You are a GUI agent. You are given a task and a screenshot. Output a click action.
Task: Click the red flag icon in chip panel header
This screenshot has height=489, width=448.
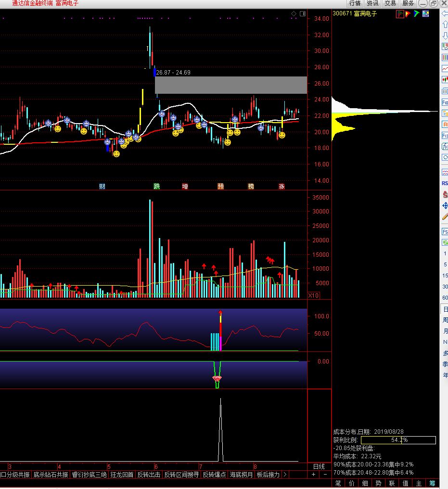tap(408, 14)
